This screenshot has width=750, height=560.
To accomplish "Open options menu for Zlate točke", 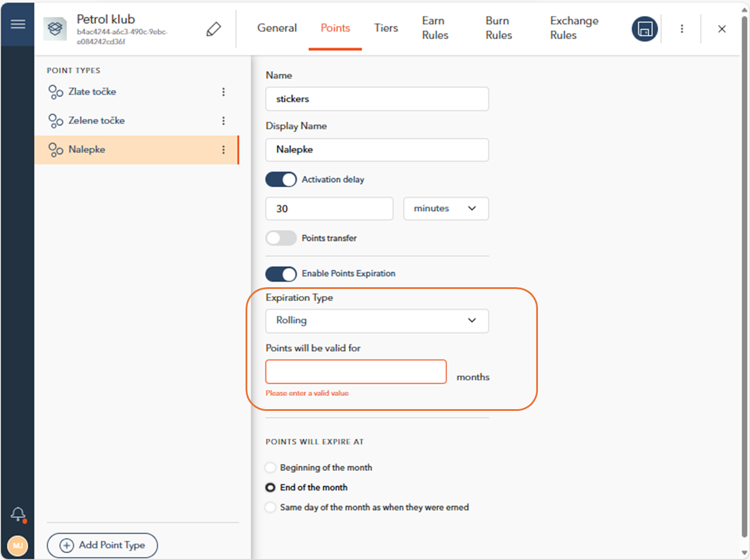I will click(x=224, y=92).
